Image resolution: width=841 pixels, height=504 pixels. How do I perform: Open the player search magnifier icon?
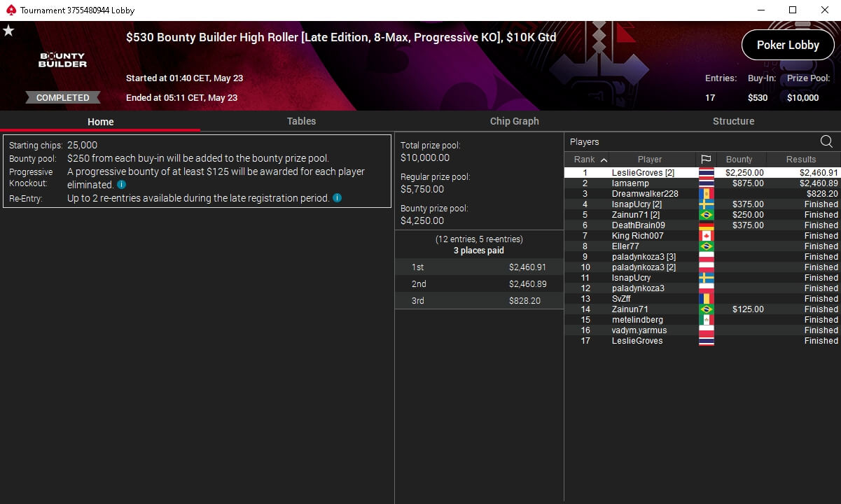[826, 141]
